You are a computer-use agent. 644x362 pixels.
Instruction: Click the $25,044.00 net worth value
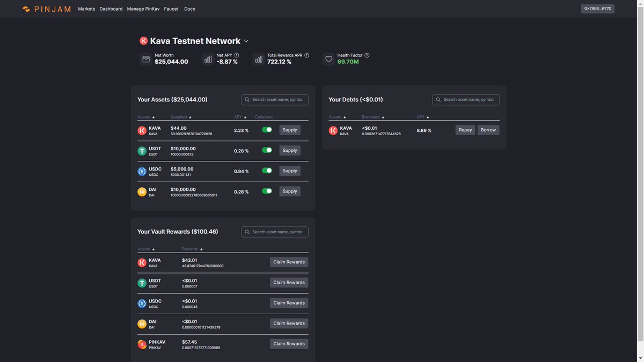171,62
